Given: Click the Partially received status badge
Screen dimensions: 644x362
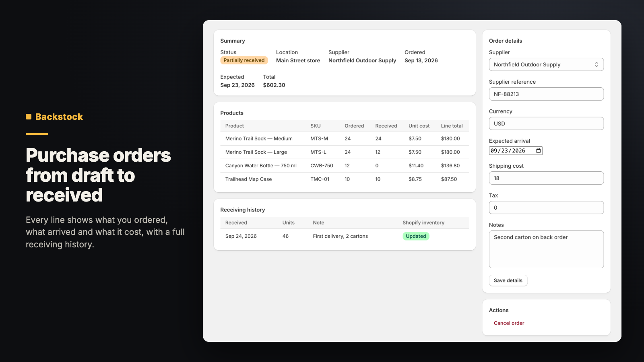Looking at the screenshot, I should coord(244,60).
